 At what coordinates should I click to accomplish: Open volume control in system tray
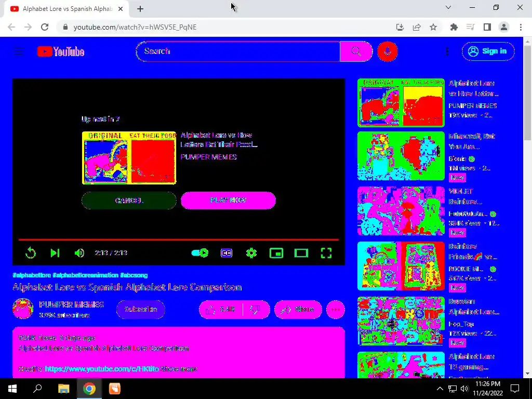tap(464, 389)
